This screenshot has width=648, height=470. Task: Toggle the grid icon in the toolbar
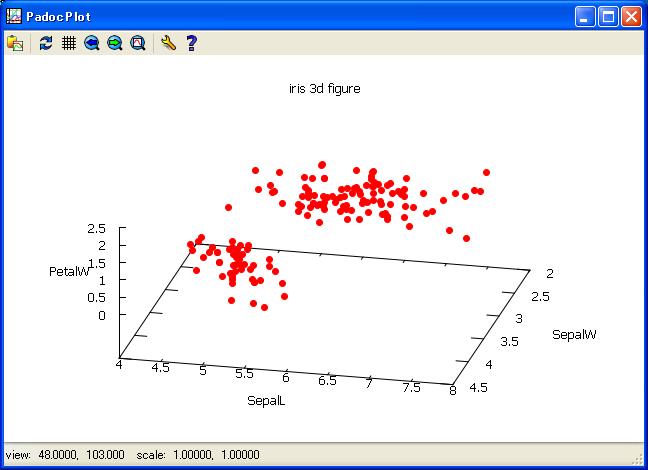(69, 43)
